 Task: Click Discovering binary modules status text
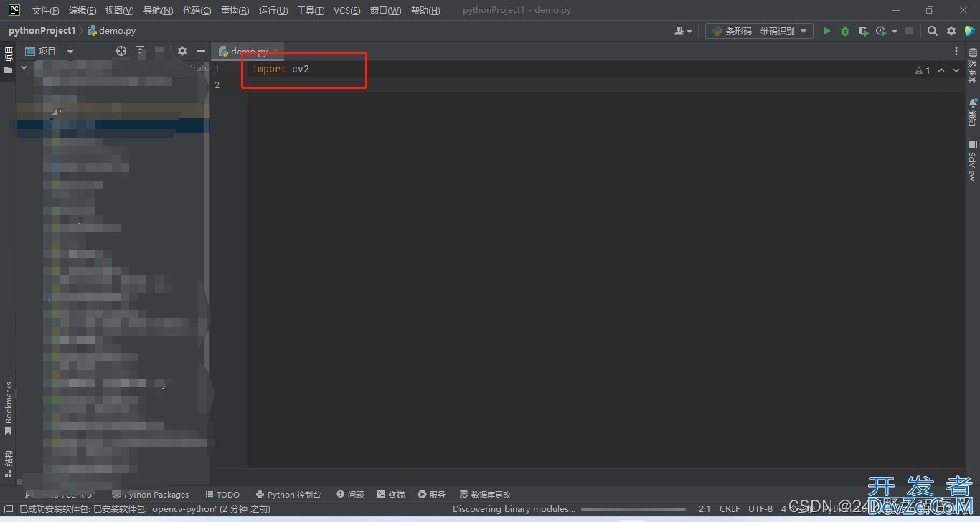[x=514, y=509]
